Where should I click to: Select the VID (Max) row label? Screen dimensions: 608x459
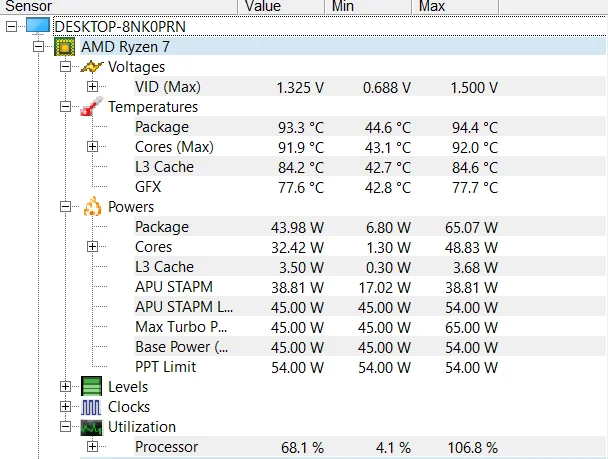pyautogui.click(x=168, y=87)
